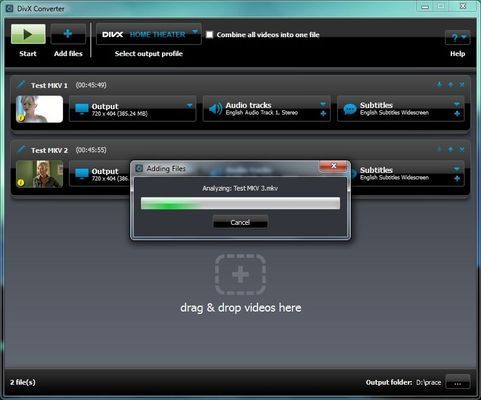Click the (00:45:55) duration of Test MKV 2
Viewport: 481px width, 400px height.
91,150
